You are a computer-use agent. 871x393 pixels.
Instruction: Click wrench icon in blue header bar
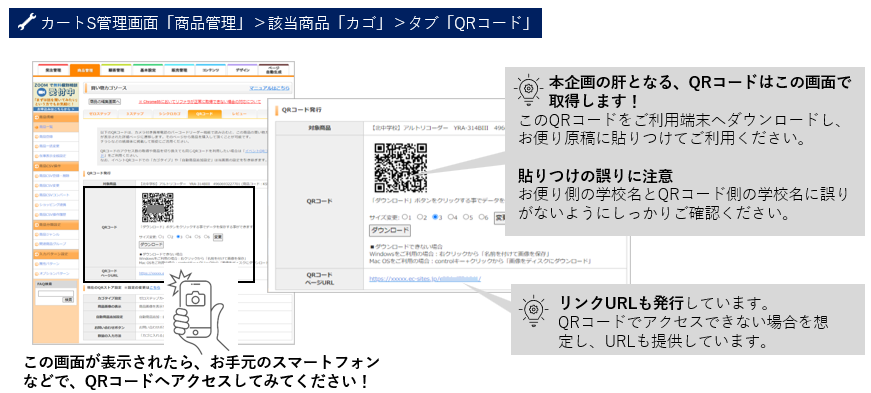(x=26, y=23)
